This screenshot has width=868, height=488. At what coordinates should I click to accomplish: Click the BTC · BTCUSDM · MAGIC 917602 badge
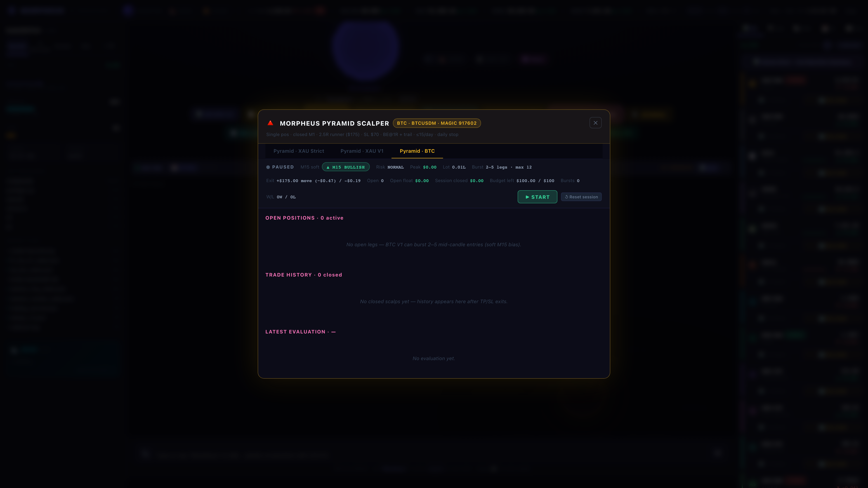[x=437, y=123]
